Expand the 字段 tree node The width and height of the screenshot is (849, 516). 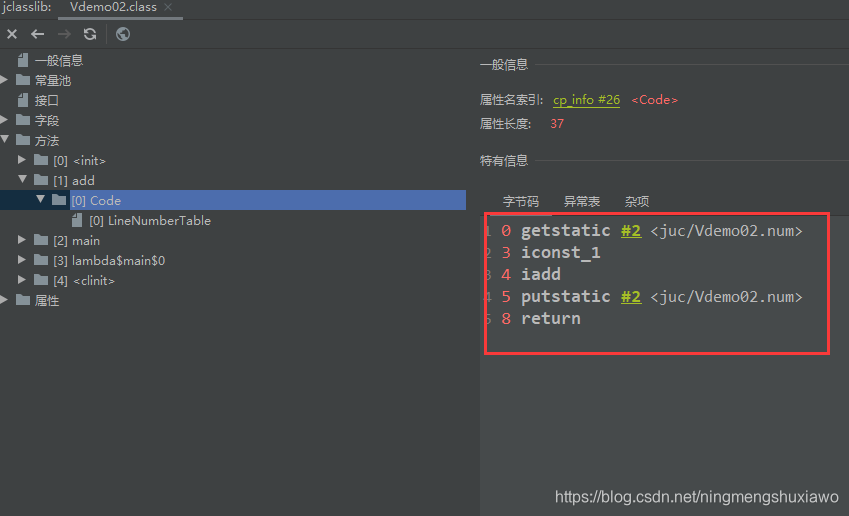[4, 120]
